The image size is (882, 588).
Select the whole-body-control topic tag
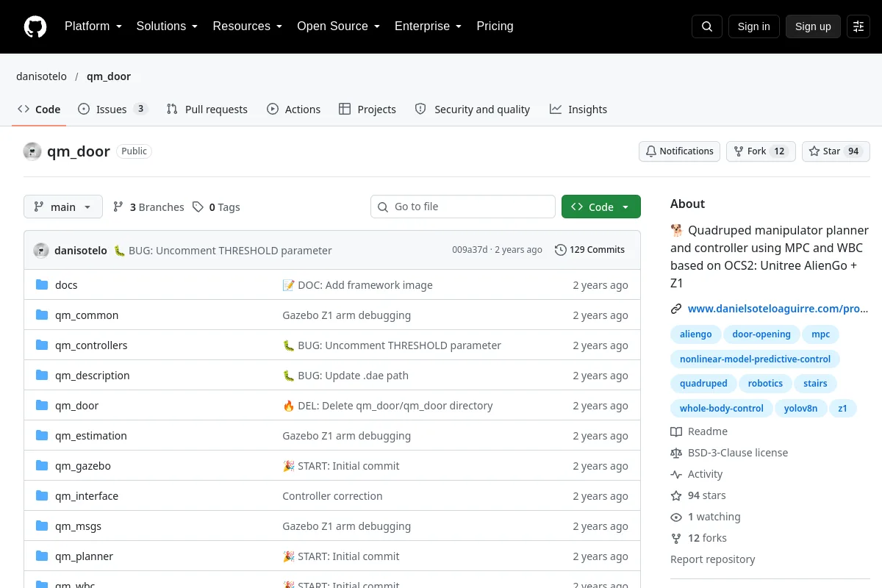coord(721,409)
